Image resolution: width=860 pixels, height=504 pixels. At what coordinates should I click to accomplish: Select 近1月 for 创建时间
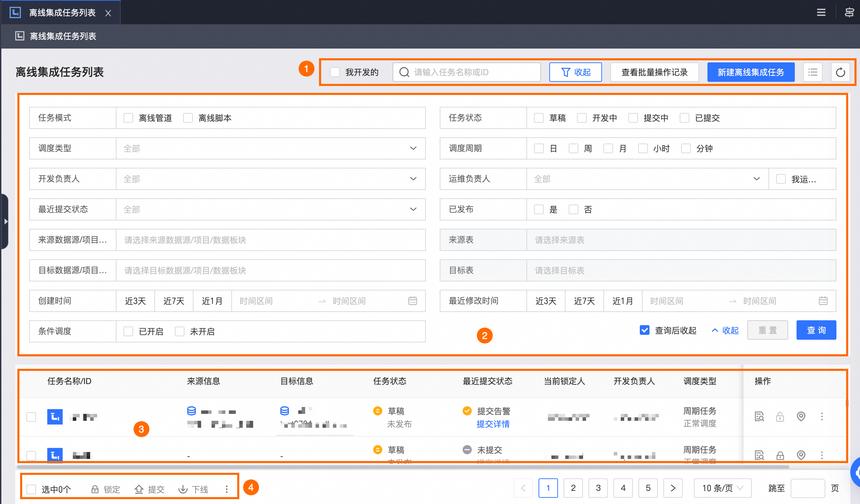pos(212,301)
